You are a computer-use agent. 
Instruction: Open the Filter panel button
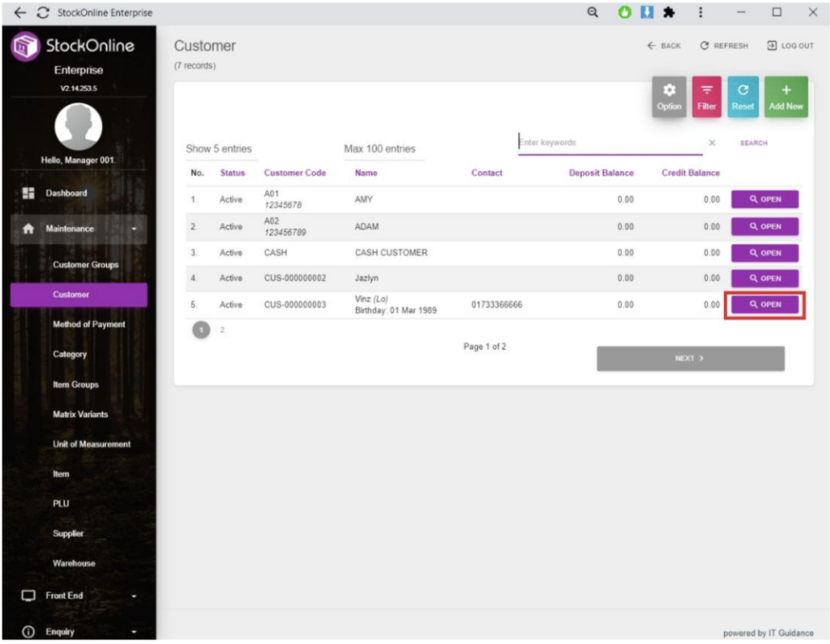[x=706, y=96]
